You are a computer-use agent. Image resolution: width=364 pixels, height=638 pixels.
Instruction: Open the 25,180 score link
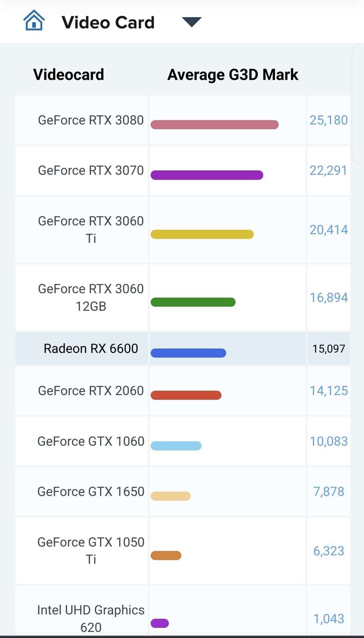(329, 120)
